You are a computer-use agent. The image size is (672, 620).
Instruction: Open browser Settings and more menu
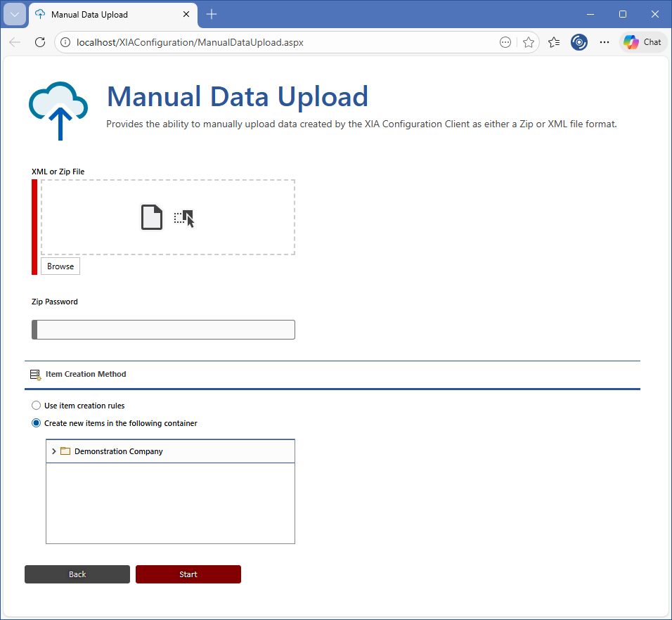click(605, 42)
